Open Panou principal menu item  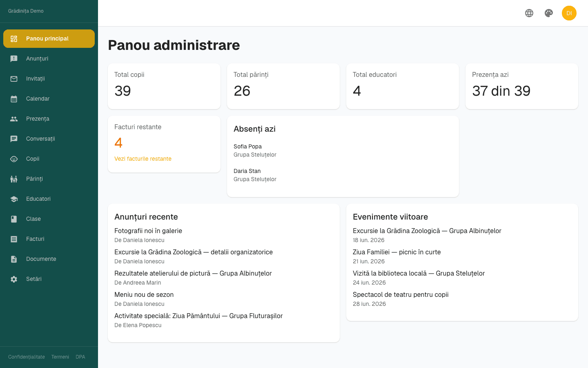tap(49, 38)
